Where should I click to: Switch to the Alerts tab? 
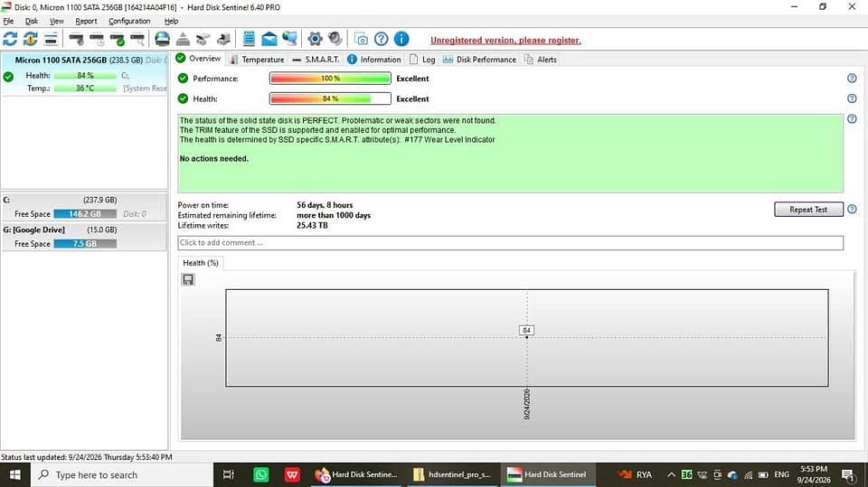[x=541, y=60]
